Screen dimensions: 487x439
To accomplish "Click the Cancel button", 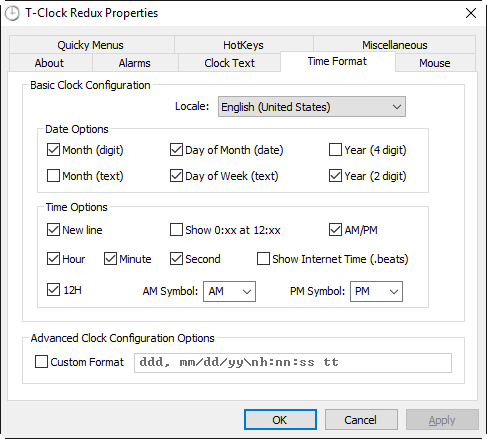I will tap(361, 420).
